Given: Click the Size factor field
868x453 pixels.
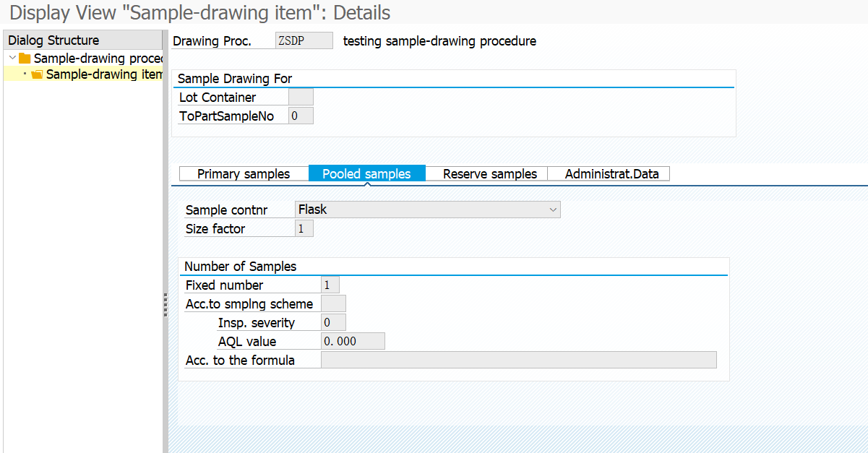Looking at the screenshot, I should point(304,229).
